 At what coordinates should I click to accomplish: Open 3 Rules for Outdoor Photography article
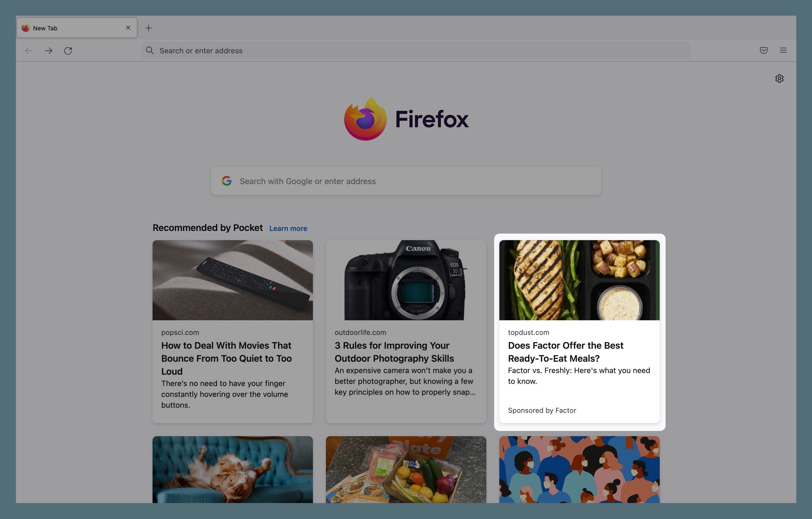pos(394,352)
